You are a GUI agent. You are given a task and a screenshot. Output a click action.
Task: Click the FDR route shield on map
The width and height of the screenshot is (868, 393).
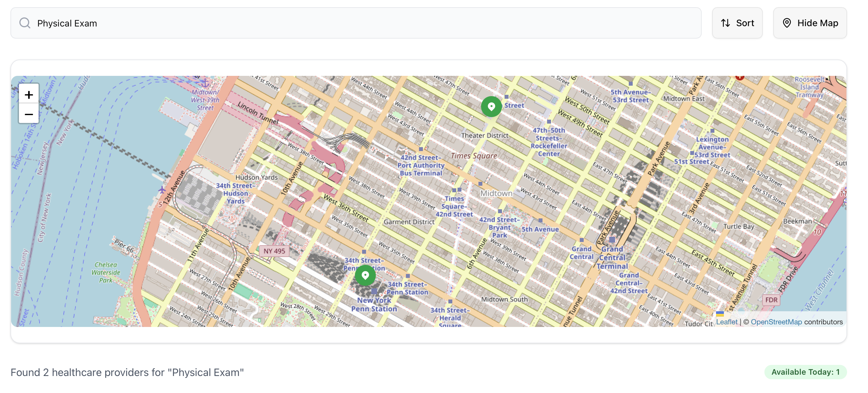click(771, 299)
